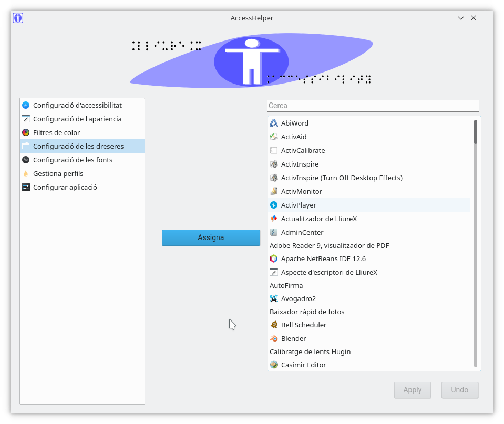Viewport: 504px width, 424px height.
Task: Switch to Filtres de color section
Action: click(x=83, y=132)
